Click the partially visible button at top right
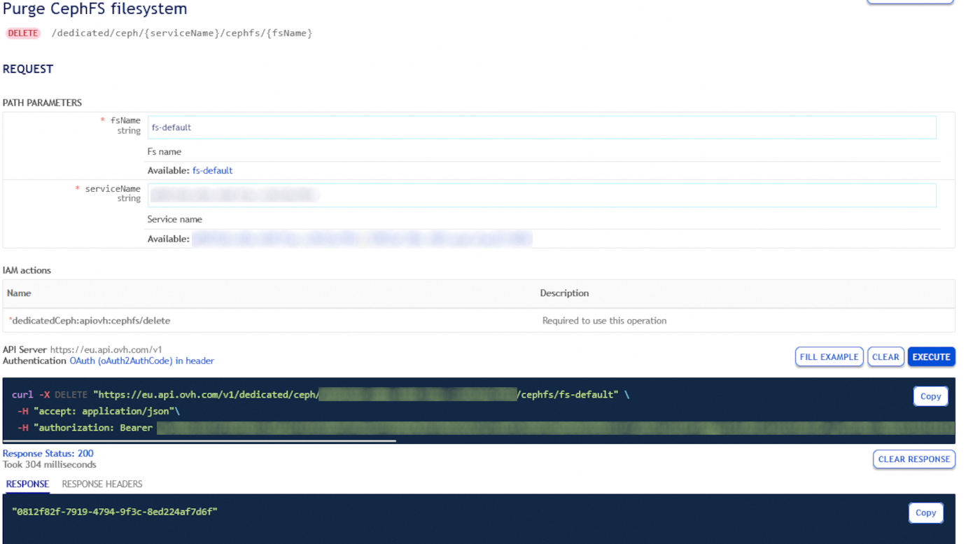Image resolution: width=980 pixels, height=544 pixels. click(910, 2)
